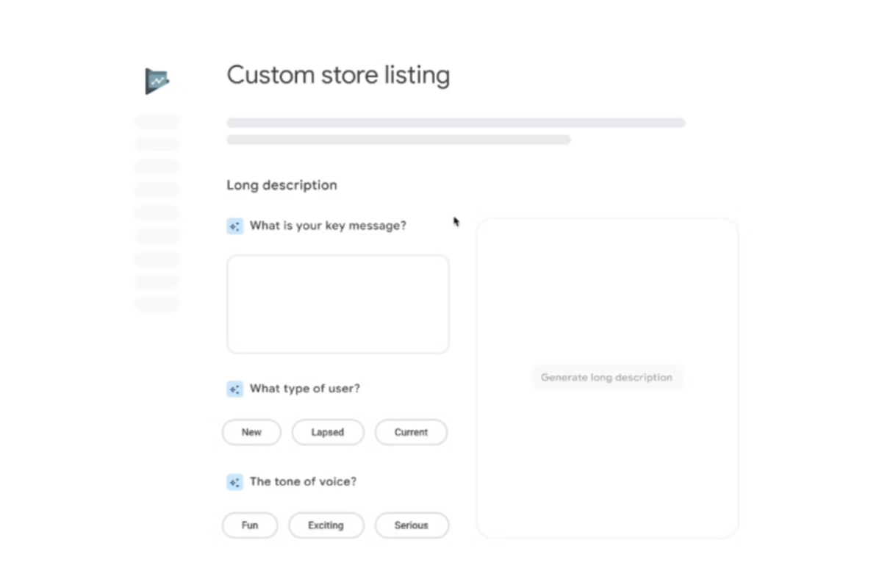
Task: Click the Custom store listing heading
Action: pyautogui.click(x=338, y=75)
